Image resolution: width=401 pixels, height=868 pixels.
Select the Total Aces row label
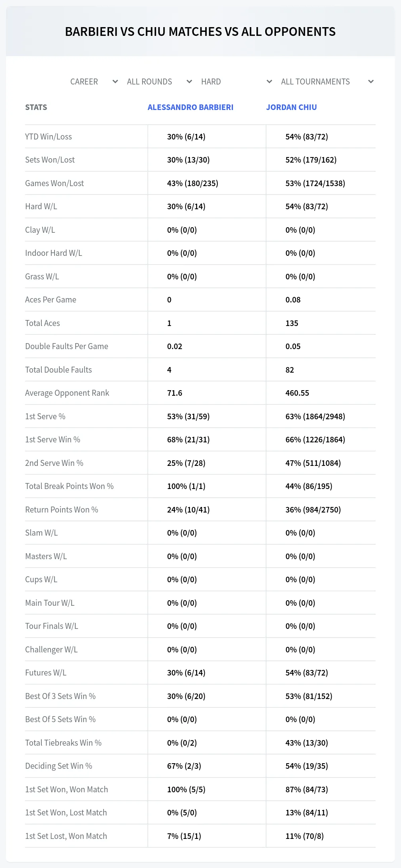(x=43, y=323)
